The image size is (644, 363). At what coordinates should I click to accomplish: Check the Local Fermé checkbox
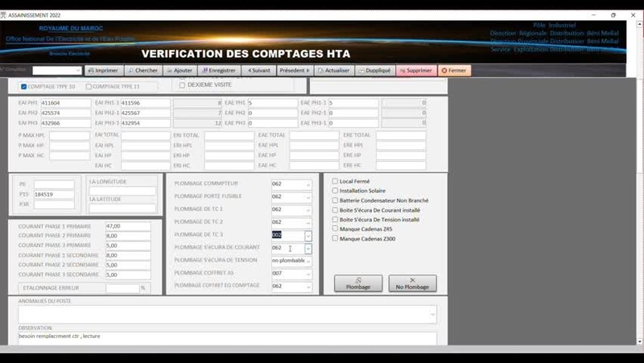click(336, 181)
